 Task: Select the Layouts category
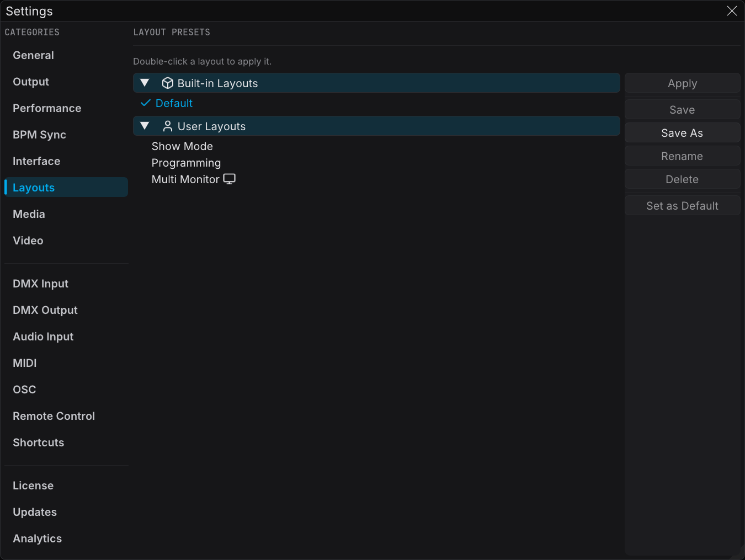(66, 187)
